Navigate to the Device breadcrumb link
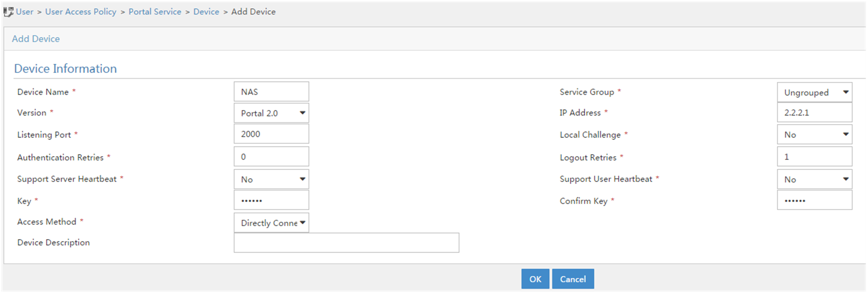Viewport: 868px width, 294px height. 206,12
